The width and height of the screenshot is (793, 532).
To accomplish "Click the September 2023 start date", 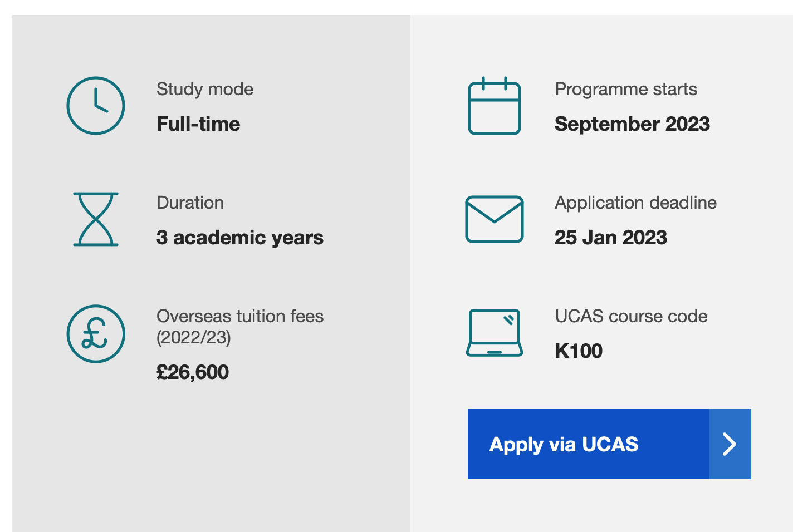I will [632, 124].
